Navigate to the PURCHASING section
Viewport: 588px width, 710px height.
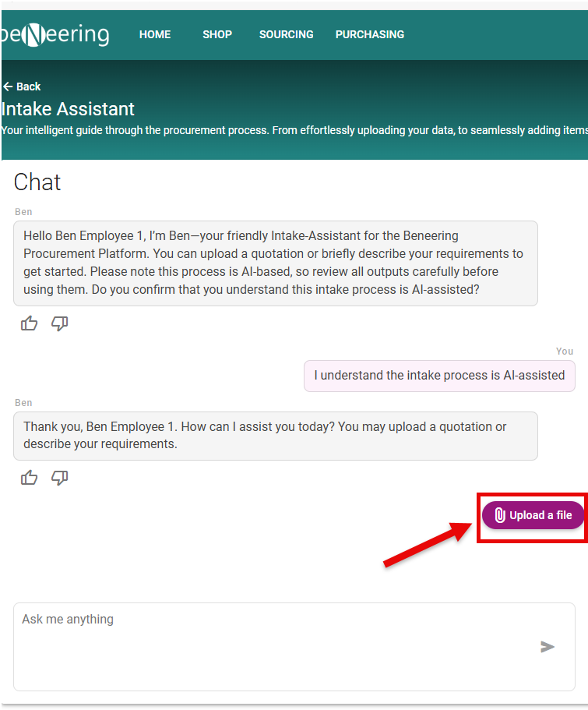click(370, 34)
